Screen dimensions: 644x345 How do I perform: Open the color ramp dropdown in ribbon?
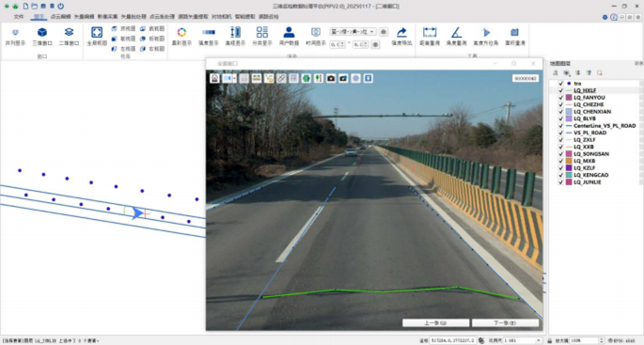click(x=353, y=32)
